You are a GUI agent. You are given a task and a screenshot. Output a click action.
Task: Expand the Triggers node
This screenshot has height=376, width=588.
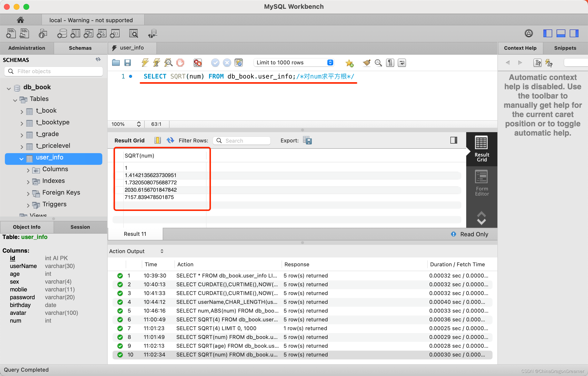(x=28, y=205)
